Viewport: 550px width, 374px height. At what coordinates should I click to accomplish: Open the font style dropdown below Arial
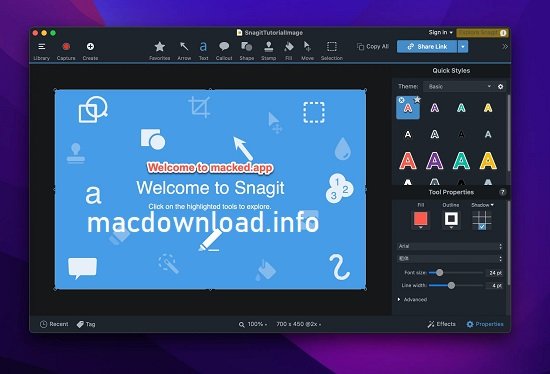click(x=450, y=259)
